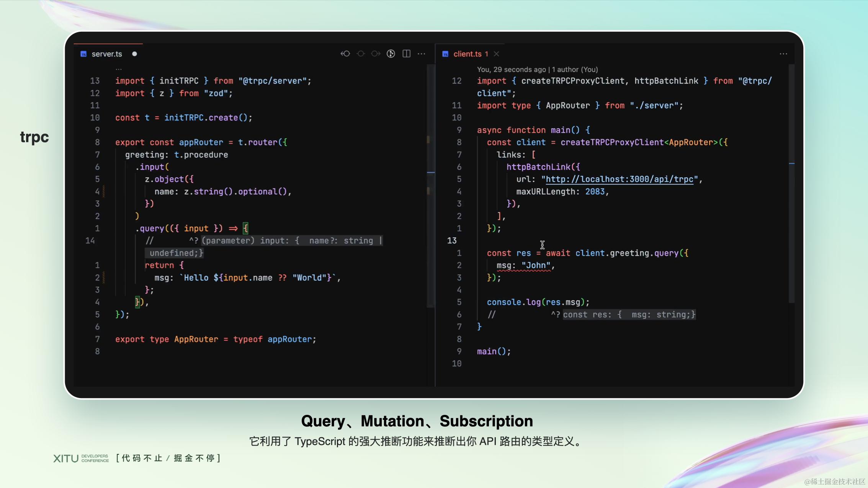Click unsaved dot on server.ts tab
The image size is (868, 488).
pos(134,54)
